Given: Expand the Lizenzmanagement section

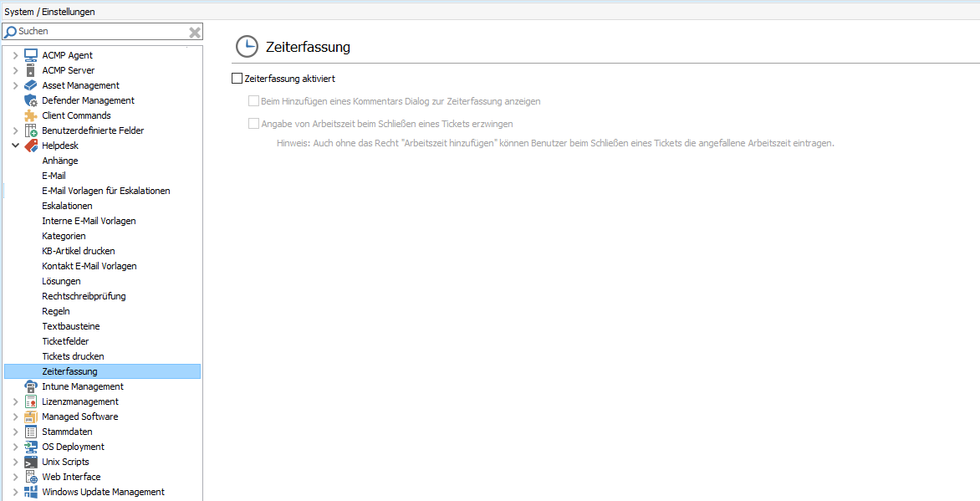Looking at the screenshot, I should point(14,401).
